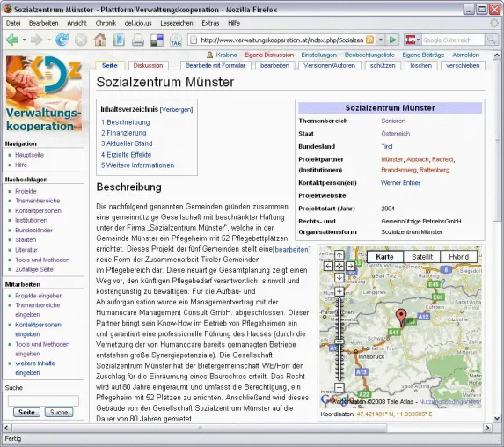The image size is (504, 447).
Task: Reload the current page
Action: click(x=62, y=40)
